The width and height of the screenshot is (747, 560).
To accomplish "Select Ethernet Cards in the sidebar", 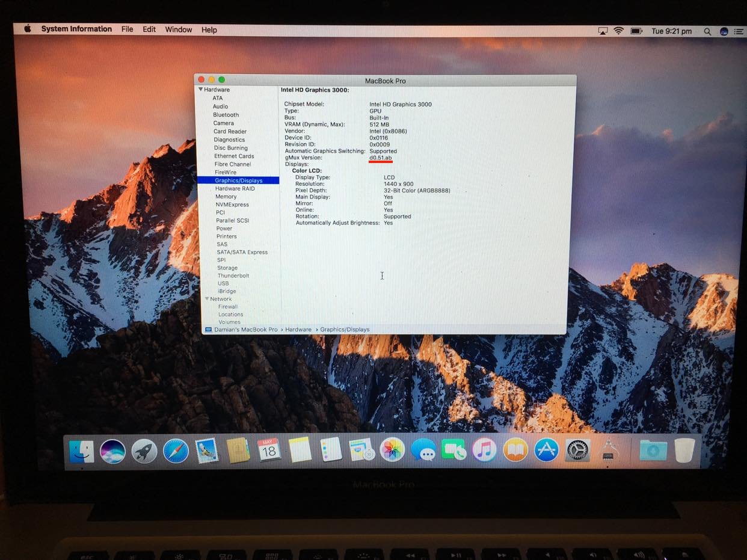I will pos(234,156).
